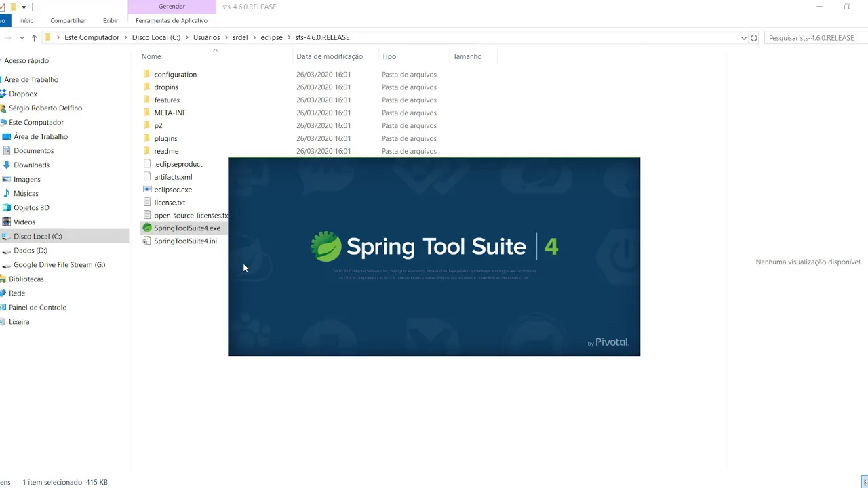Select Acesso rápido in navigation pane
868x488 pixels.
[x=26, y=60]
